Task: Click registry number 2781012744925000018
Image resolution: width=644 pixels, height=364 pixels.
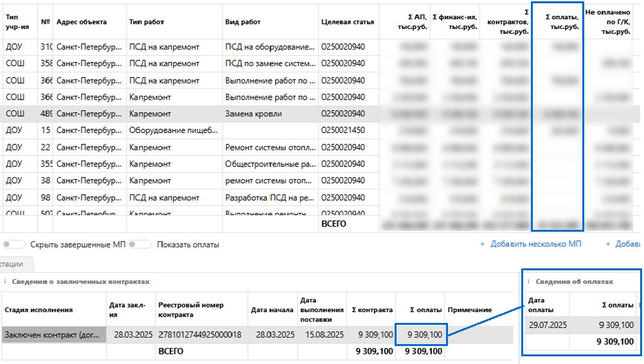Action: (199, 334)
